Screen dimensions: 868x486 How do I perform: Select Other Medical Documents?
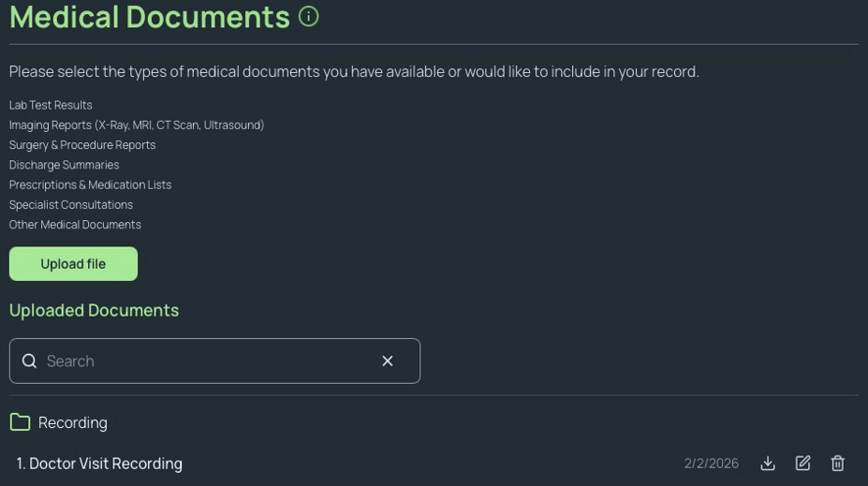click(x=75, y=225)
